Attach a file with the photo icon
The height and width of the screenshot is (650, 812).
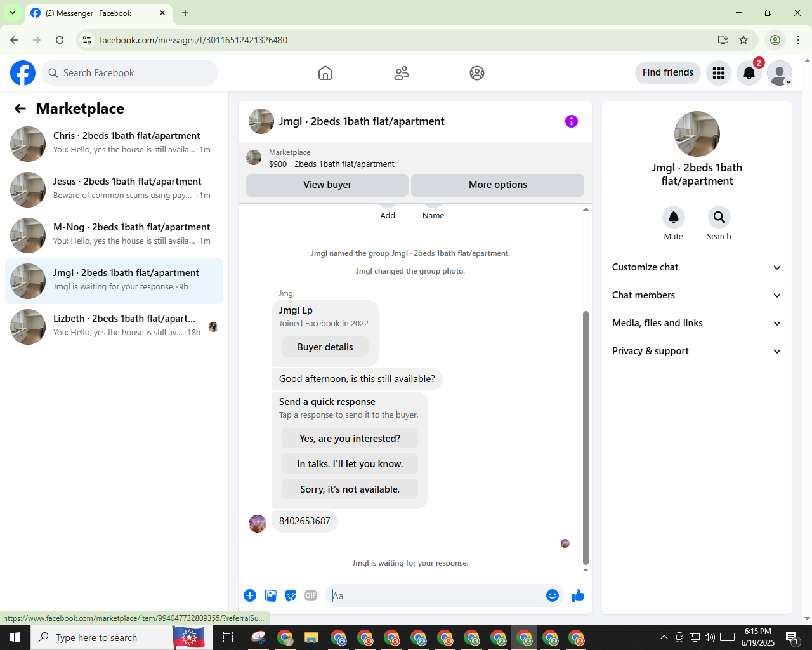point(271,595)
